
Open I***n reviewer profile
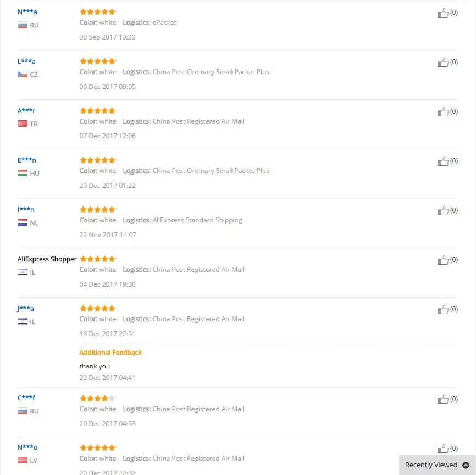26,210
